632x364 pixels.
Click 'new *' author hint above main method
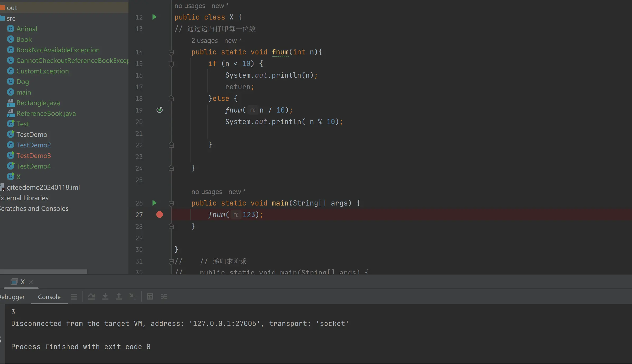[237, 192]
